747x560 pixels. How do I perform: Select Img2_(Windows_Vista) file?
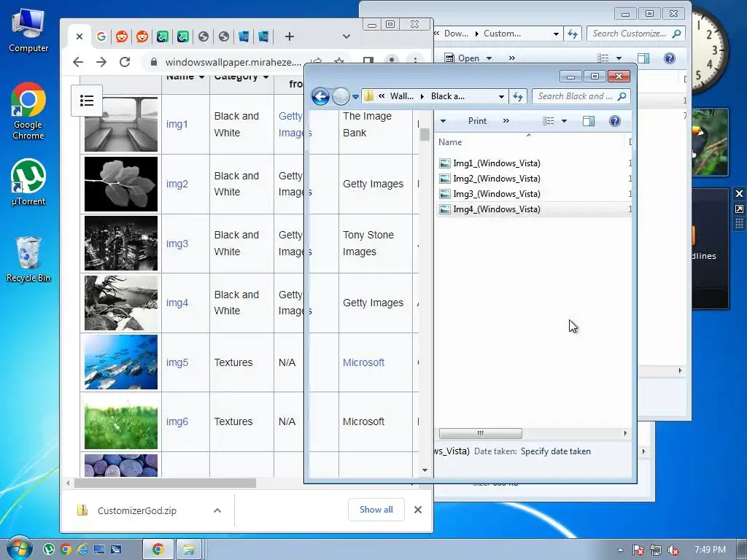[496, 179]
